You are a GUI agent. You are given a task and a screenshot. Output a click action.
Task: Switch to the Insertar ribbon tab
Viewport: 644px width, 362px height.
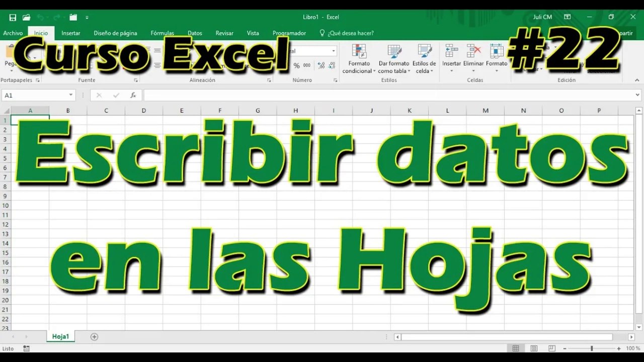pyautogui.click(x=71, y=33)
